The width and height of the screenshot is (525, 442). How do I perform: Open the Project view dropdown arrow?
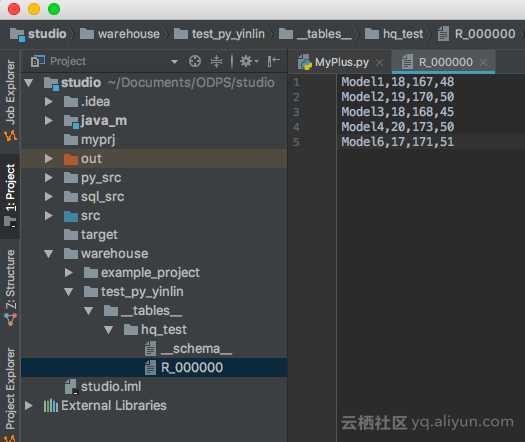click(174, 62)
